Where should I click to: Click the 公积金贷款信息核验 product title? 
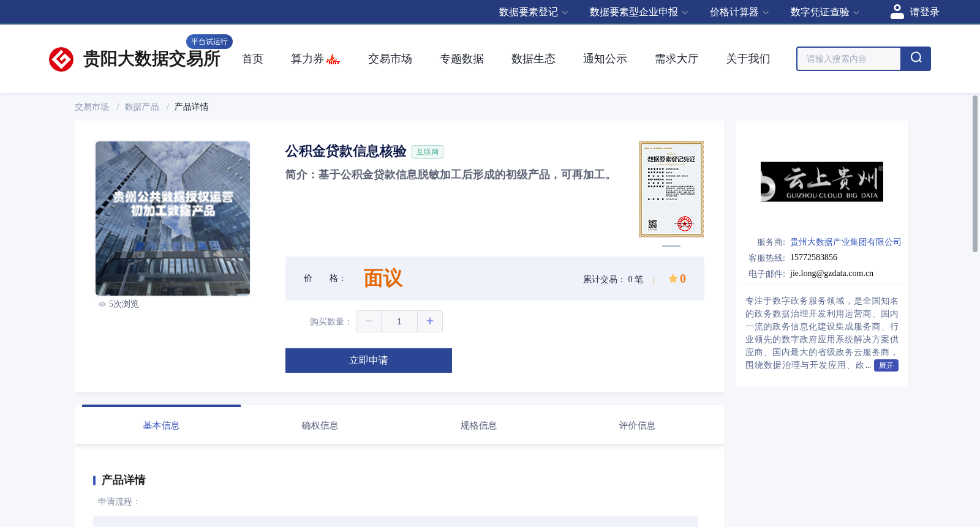click(346, 151)
